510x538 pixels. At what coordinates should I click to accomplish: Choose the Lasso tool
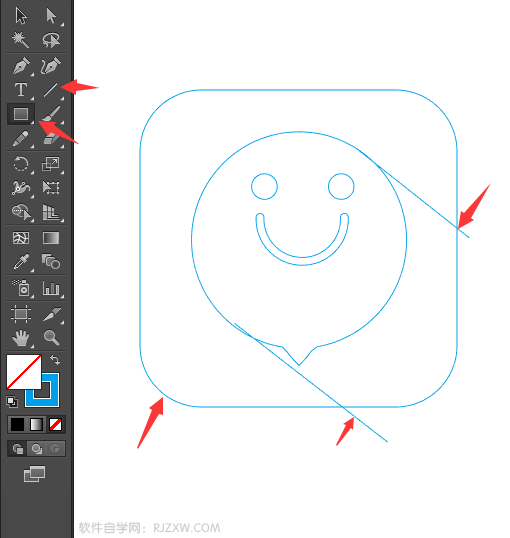(51, 40)
